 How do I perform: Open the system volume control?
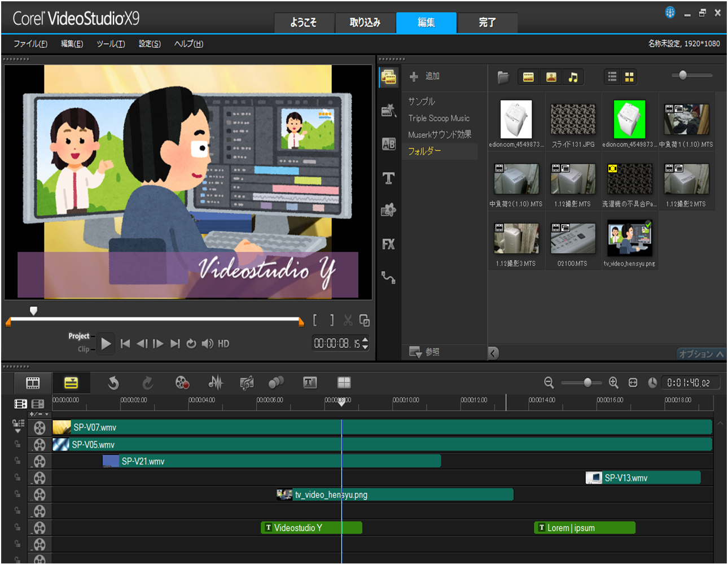click(208, 343)
